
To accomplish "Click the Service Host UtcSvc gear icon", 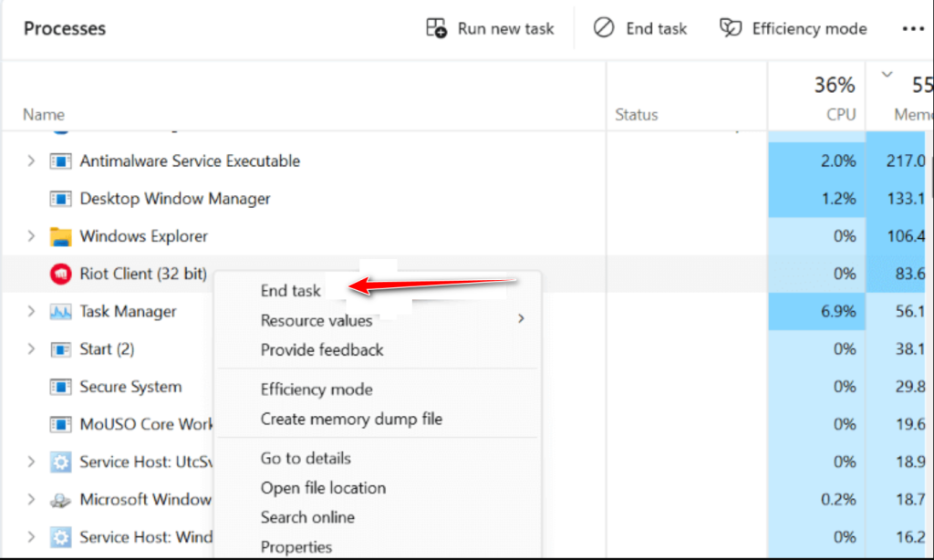I will pos(60,462).
